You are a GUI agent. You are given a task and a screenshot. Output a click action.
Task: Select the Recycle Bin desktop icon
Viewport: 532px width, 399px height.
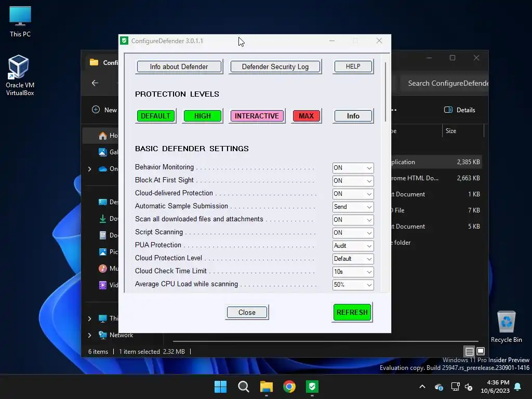506,327
